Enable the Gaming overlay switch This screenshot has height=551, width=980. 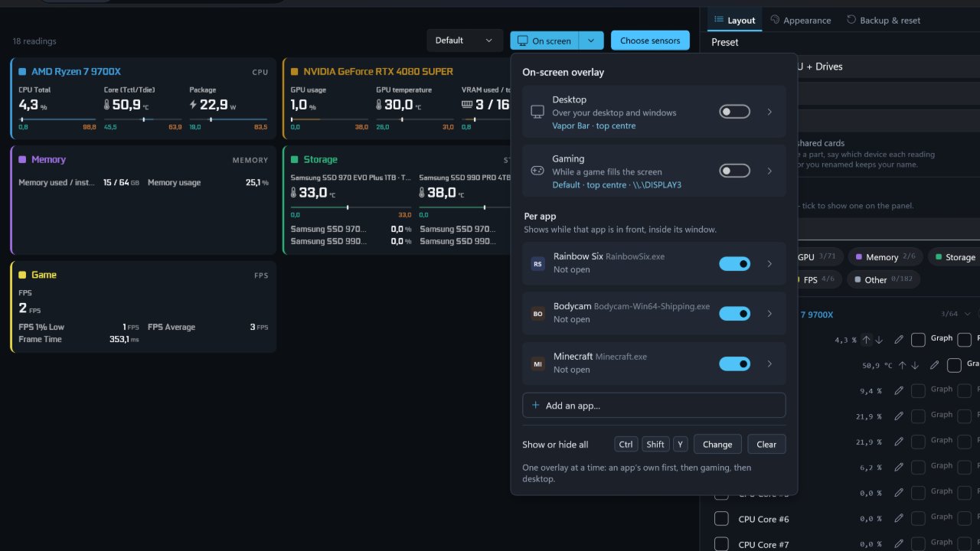tap(734, 171)
